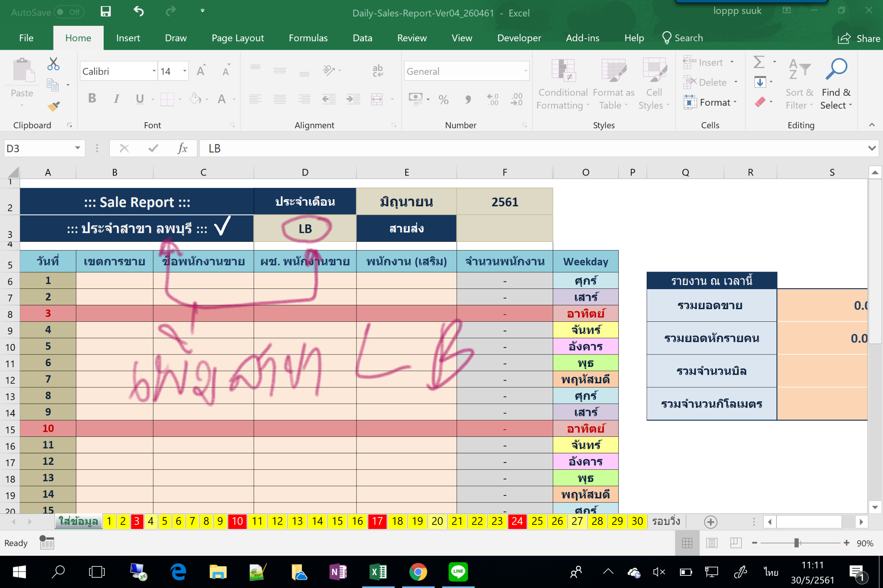Expand the formula bar chevron
Screen dimensions: 883x588
[x=872, y=148]
